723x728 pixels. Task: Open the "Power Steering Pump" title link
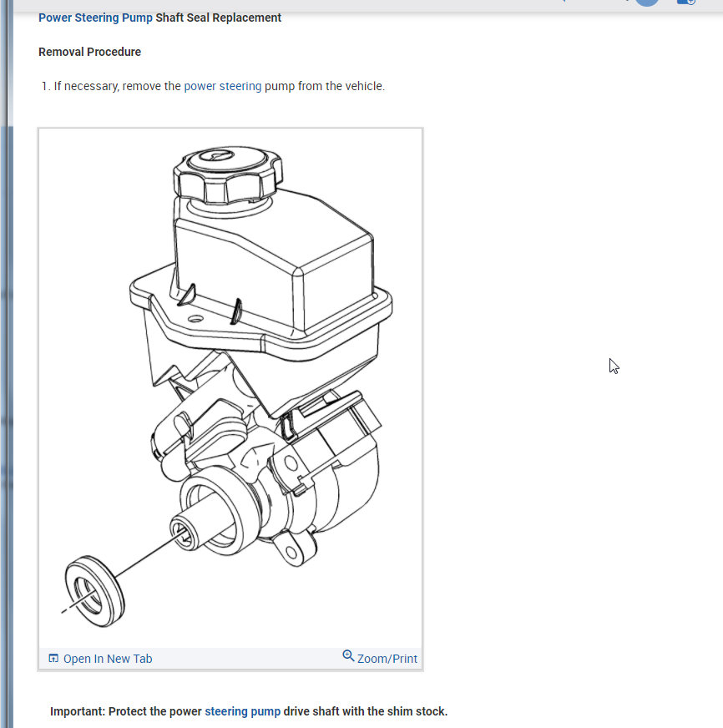95,18
